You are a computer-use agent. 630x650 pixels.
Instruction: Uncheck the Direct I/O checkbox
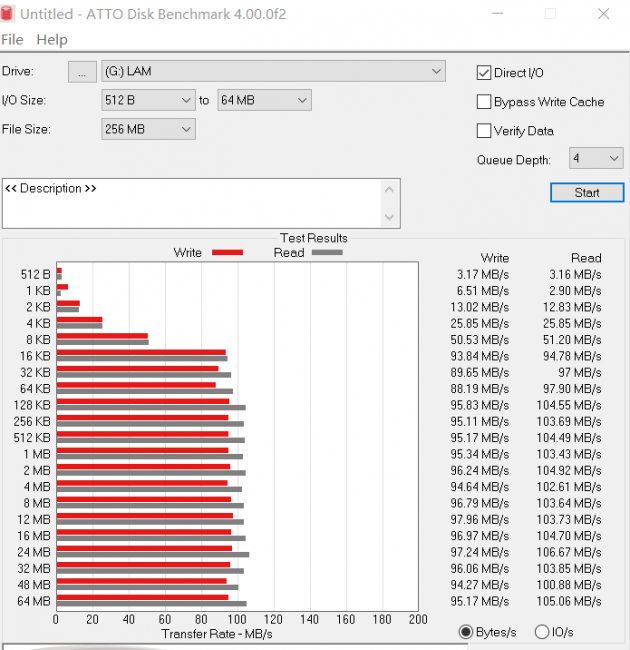484,73
